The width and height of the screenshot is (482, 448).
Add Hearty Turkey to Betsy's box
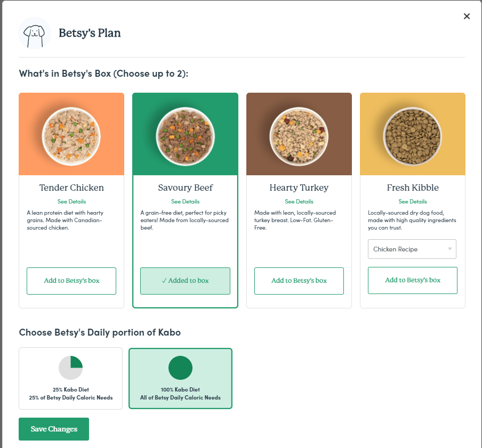pos(299,281)
